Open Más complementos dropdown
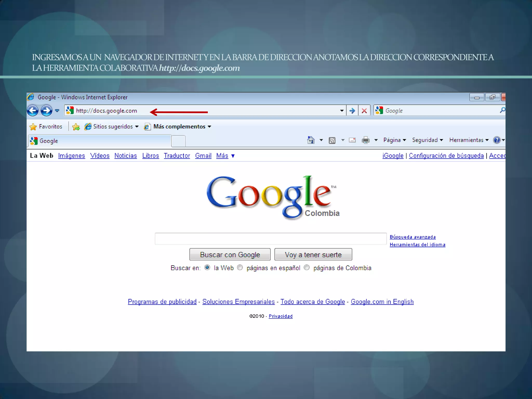532x399 pixels. [x=178, y=127]
